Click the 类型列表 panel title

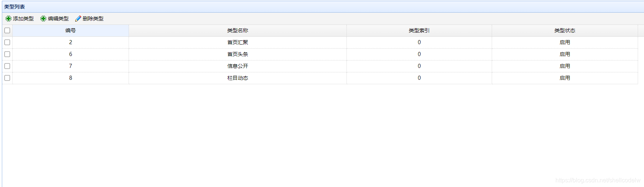point(14,7)
